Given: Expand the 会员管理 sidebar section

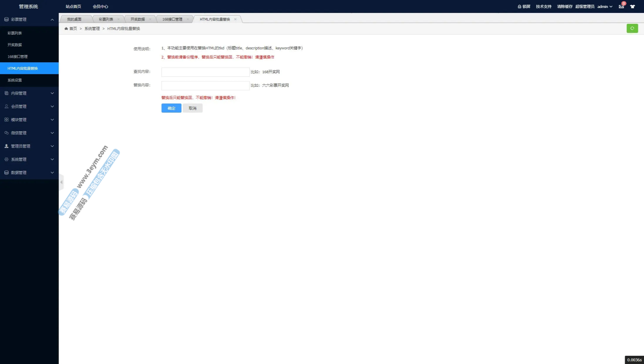Looking at the screenshot, I should click(29, 106).
